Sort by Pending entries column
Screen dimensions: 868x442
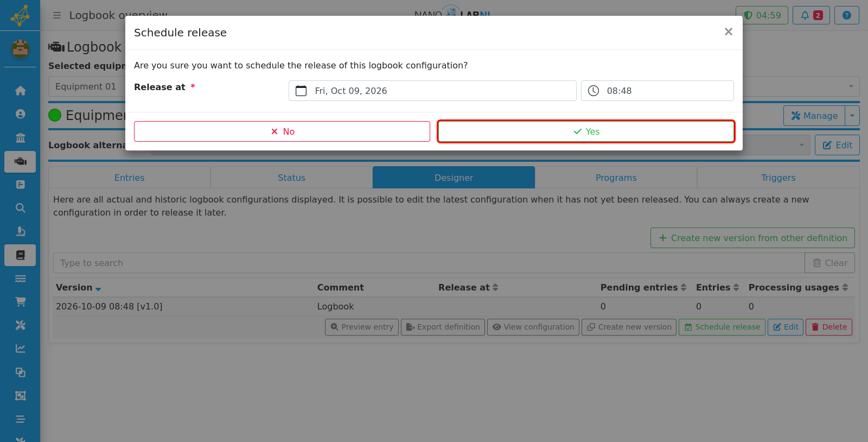[643, 288]
